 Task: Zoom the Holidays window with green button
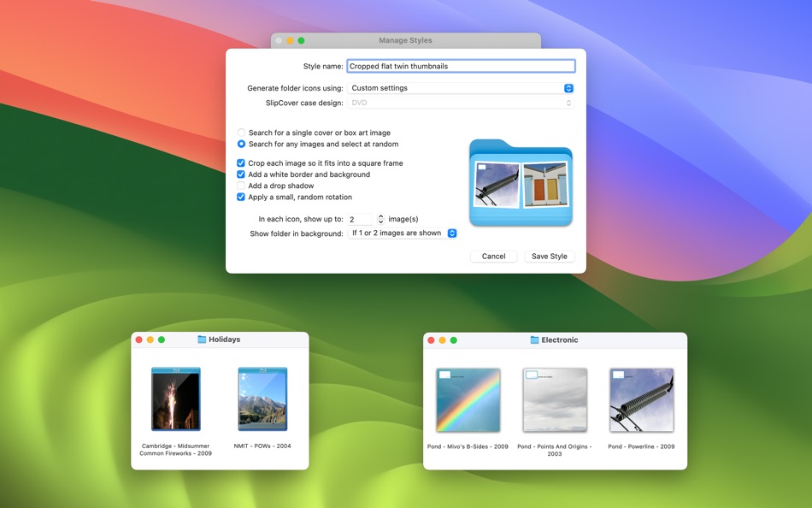coord(162,340)
